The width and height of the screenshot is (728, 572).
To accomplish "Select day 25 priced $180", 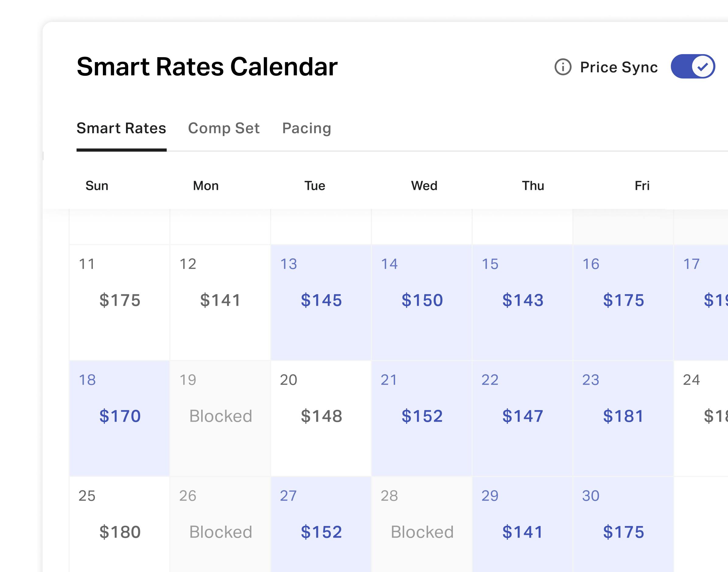I will tap(120, 525).
